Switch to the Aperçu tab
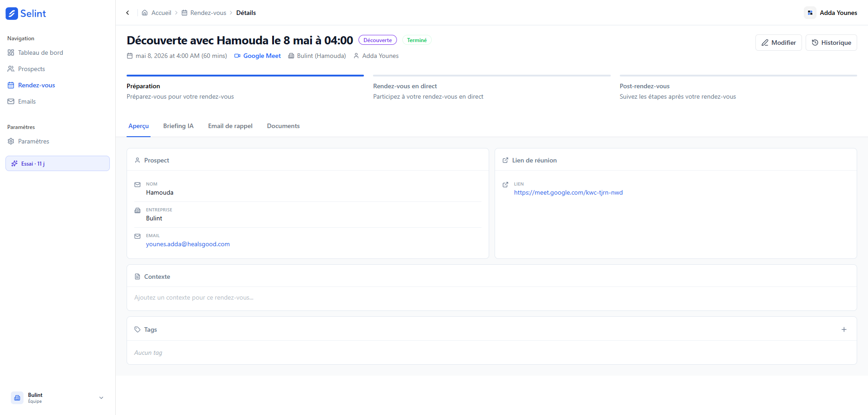Viewport: 868px width, 415px height. coord(138,126)
